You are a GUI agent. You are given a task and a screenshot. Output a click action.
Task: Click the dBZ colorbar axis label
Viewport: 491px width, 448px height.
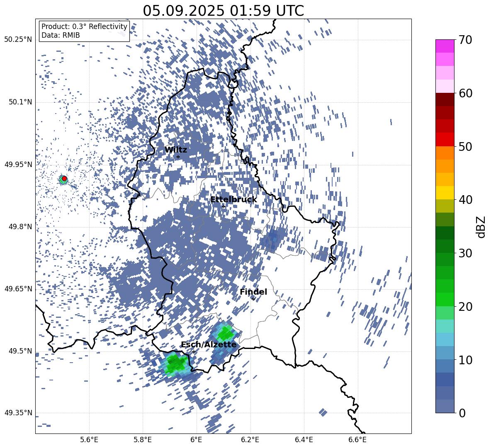click(x=481, y=227)
